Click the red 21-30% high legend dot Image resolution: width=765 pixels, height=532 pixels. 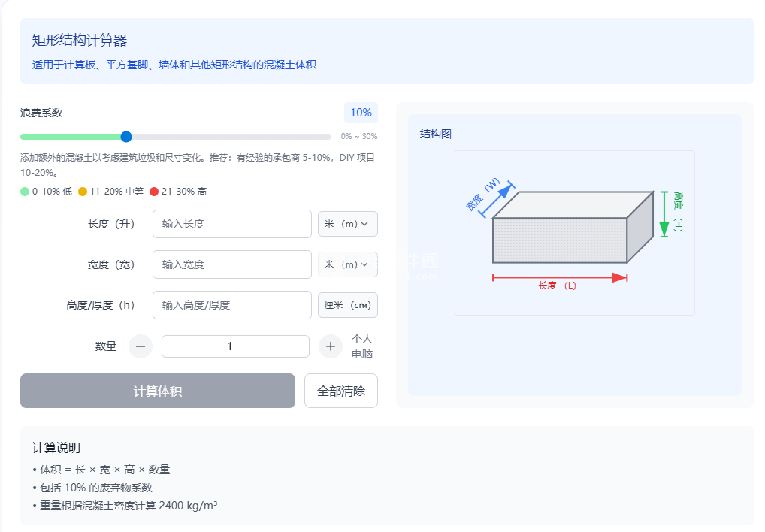154,192
